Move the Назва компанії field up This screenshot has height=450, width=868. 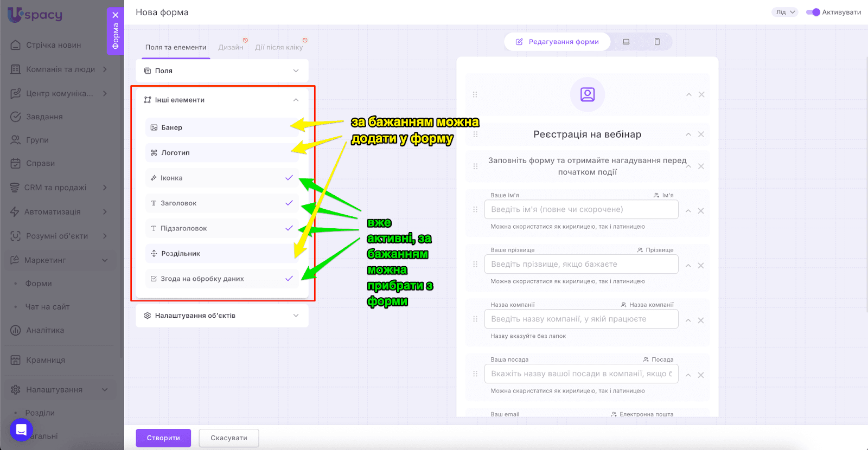click(x=688, y=320)
